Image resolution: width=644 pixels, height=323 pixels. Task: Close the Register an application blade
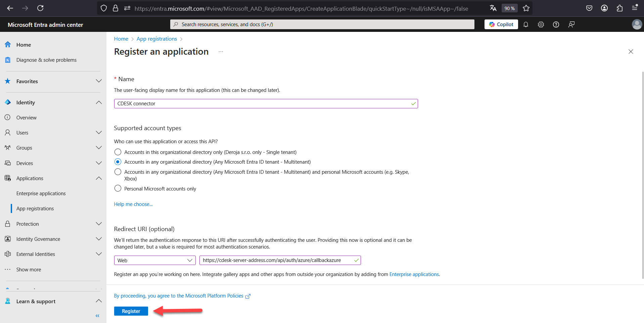click(631, 52)
